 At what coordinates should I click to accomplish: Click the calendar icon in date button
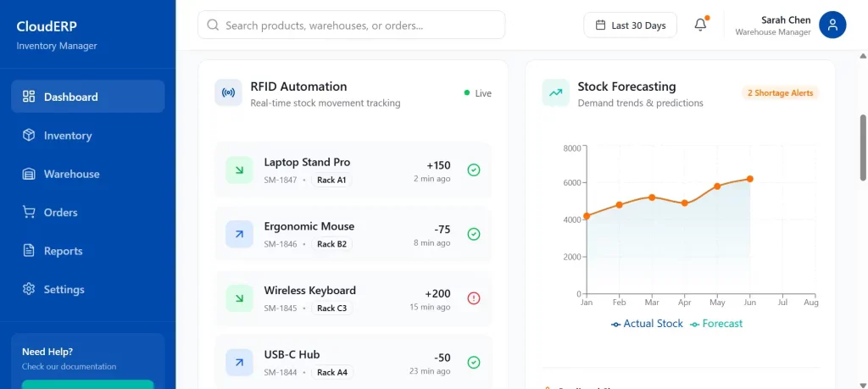pyautogui.click(x=600, y=25)
